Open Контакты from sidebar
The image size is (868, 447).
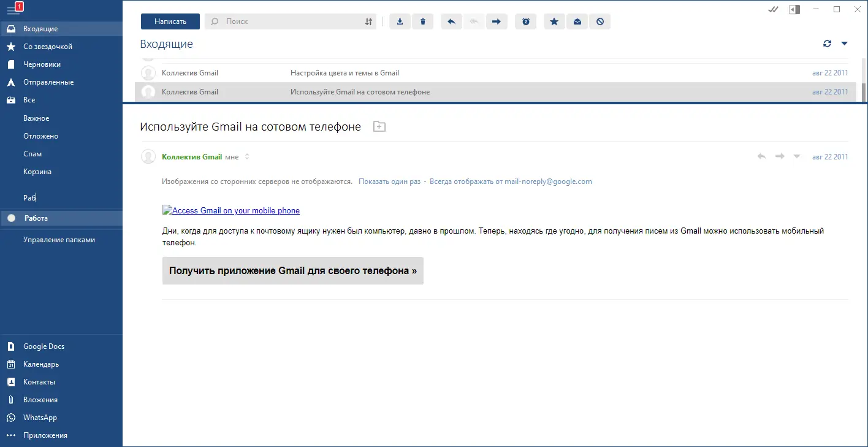click(61, 382)
